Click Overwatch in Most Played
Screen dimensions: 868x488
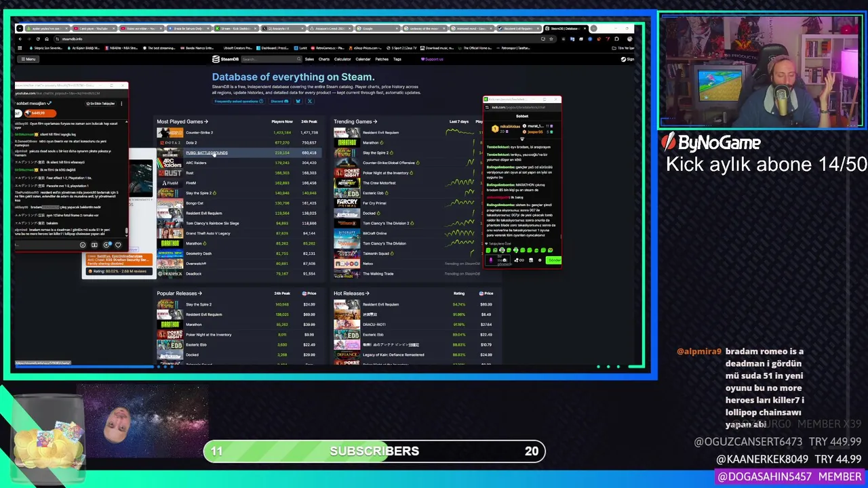196,264
